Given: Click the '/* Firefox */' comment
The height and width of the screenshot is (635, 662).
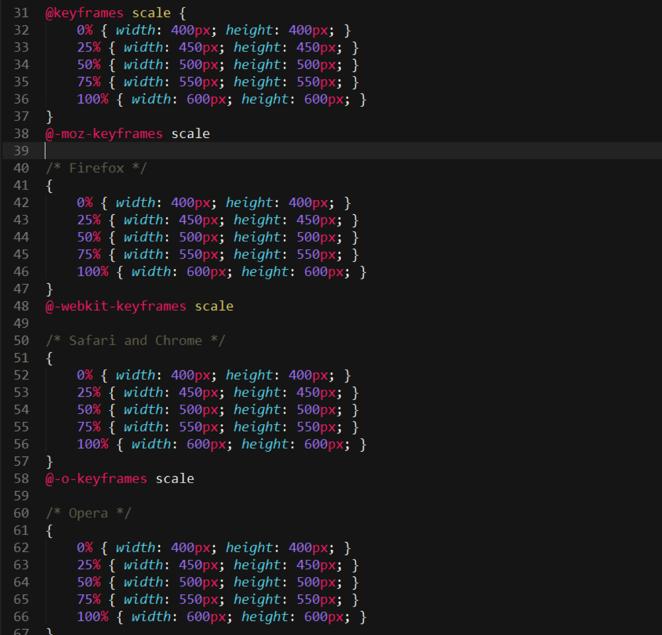Looking at the screenshot, I should pyautogui.click(x=96, y=168).
